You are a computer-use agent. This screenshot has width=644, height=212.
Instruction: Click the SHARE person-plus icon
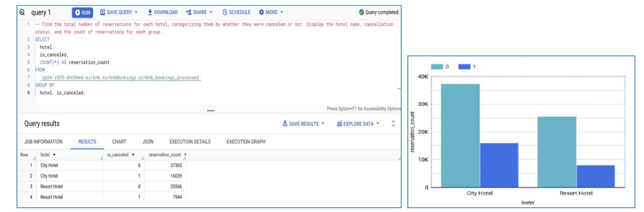(189, 12)
